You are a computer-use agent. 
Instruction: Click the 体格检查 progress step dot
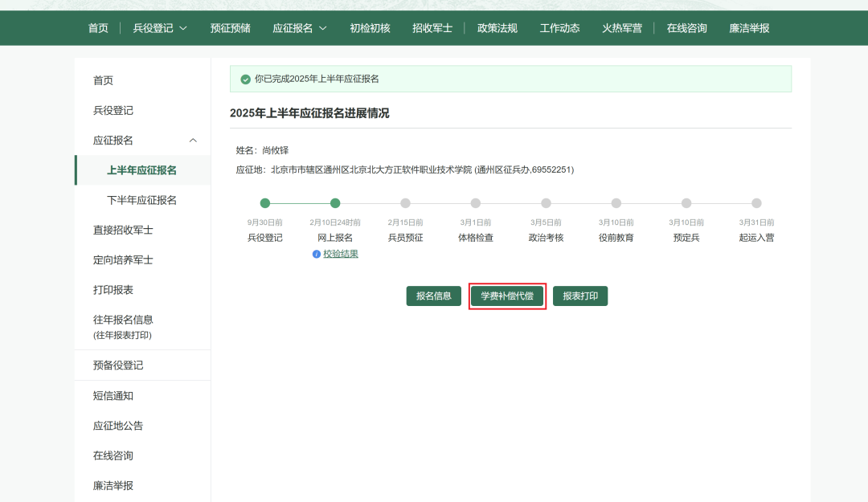(x=476, y=203)
